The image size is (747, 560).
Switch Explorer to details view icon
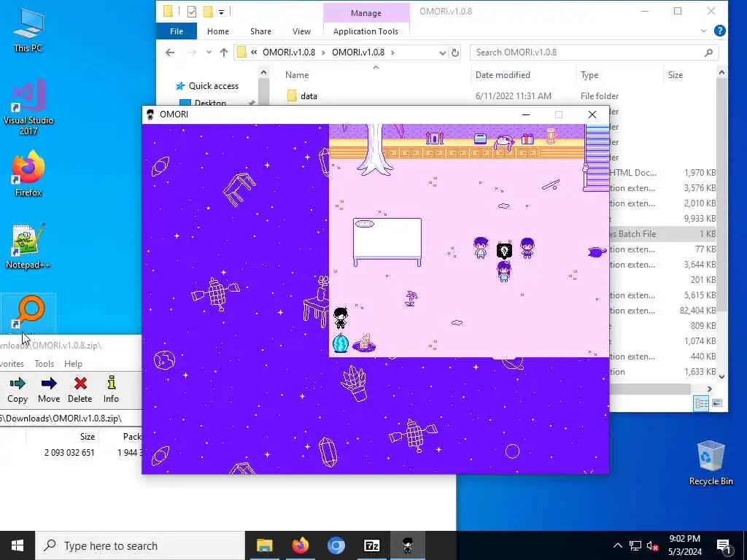point(701,403)
